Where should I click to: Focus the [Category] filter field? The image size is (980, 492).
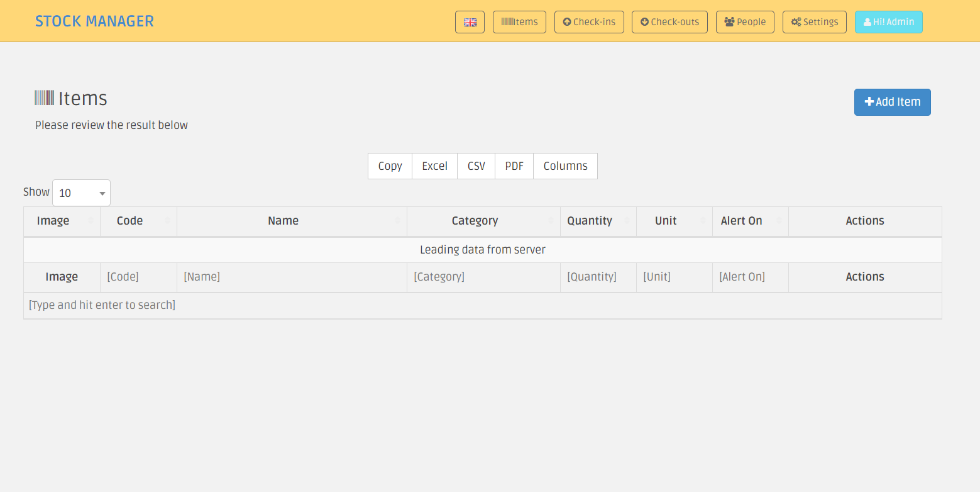click(x=483, y=277)
